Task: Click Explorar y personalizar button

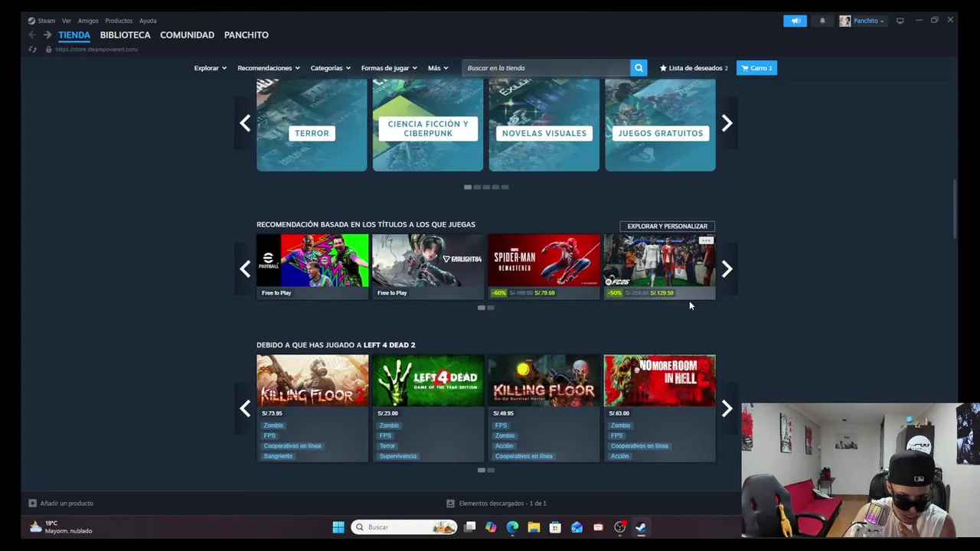Action: (667, 227)
